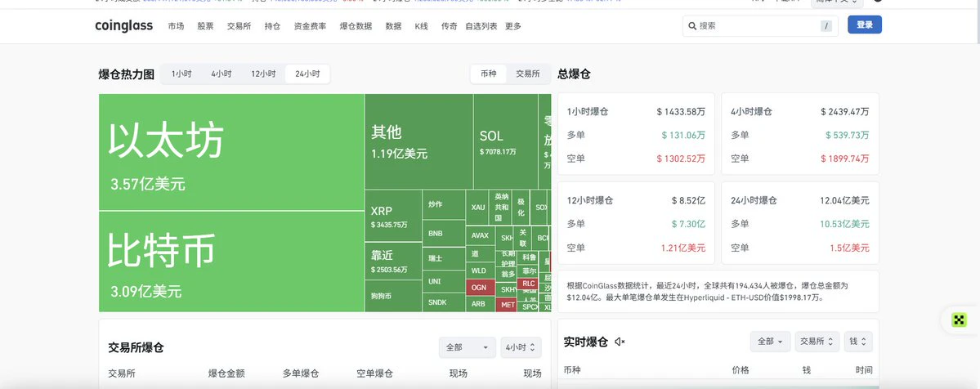The width and height of the screenshot is (980, 389).
Task: Click the red OGN heatmap tile
Action: (480, 288)
